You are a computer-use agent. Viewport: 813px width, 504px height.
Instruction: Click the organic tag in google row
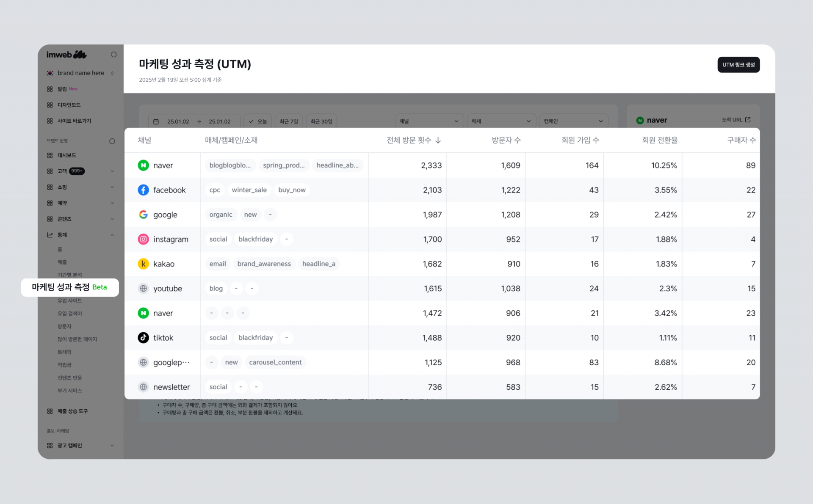[x=221, y=215]
